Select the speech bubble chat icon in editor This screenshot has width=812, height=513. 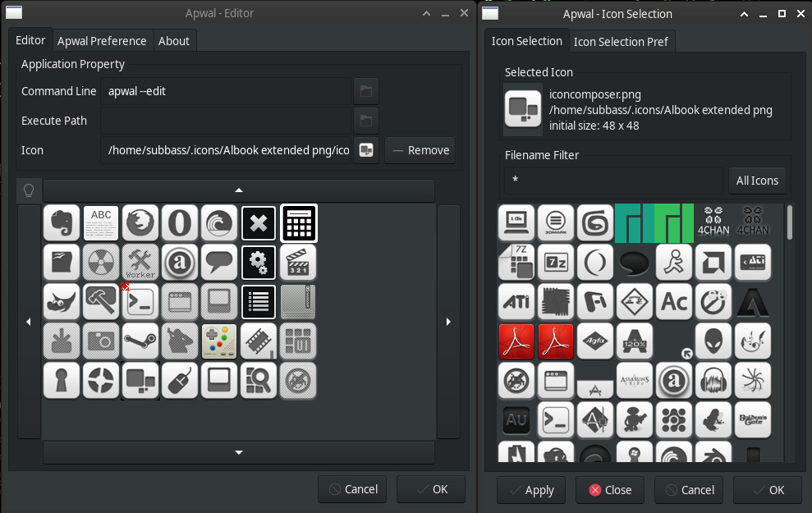[219, 263]
